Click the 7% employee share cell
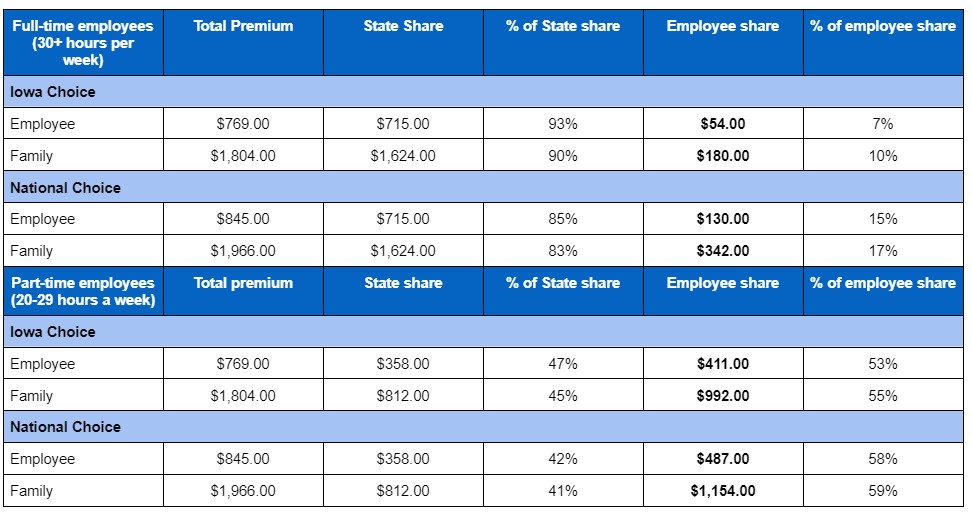This screenshot has height=521, width=972. click(882, 124)
